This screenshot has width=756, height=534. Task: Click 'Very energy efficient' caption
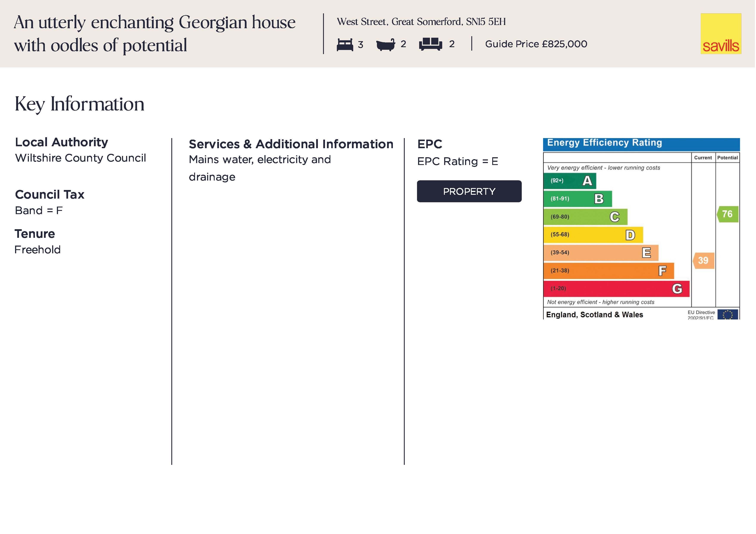604,168
